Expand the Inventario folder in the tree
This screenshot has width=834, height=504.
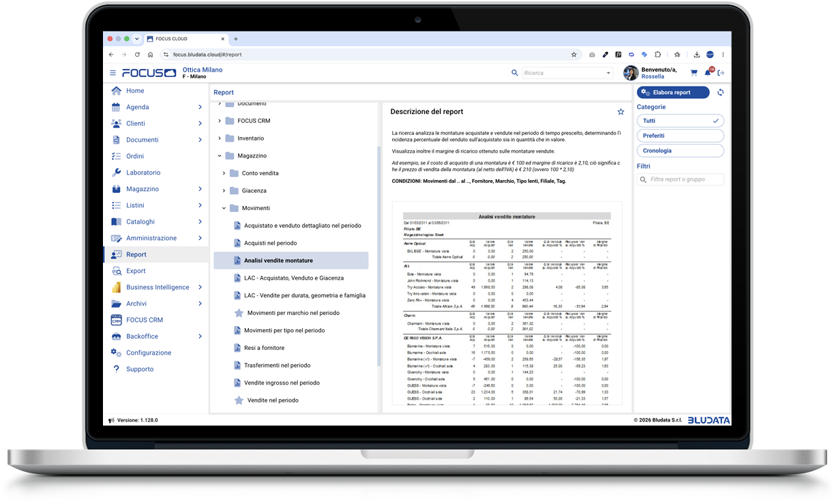click(x=220, y=138)
